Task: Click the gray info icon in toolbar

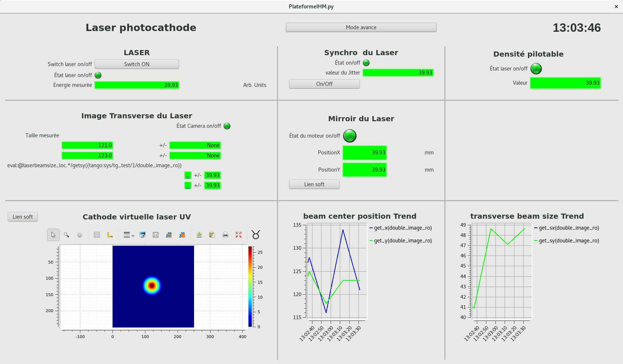Action: tap(156, 235)
